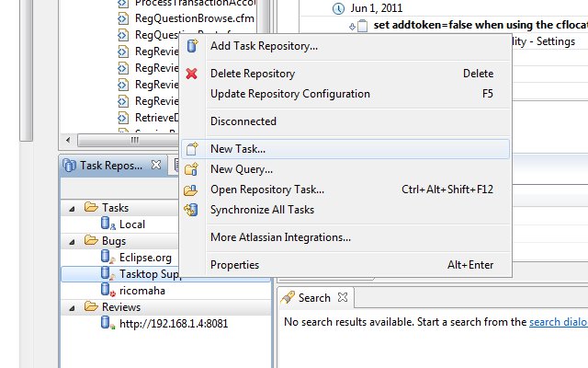Click the Synchronize All Tasks icon
Image resolution: width=588 pixels, height=368 pixels.
pos(191,210)
